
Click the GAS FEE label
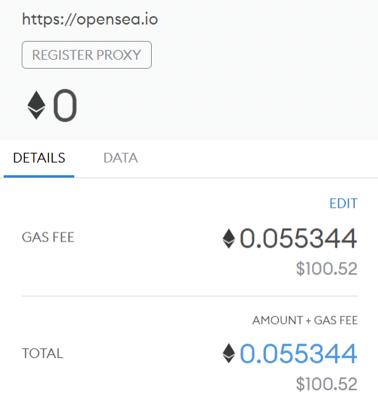coord(48,237)
